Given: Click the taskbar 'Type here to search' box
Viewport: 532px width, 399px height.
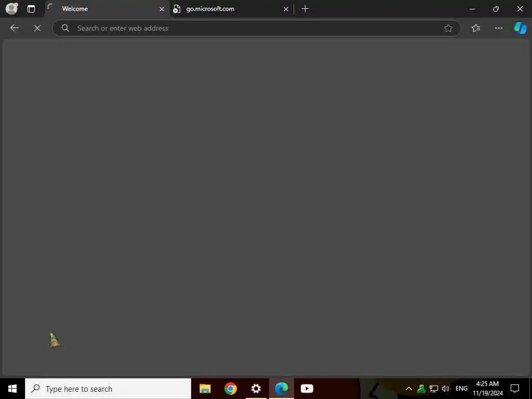Looking at the screenshot, I should (108, 389).
